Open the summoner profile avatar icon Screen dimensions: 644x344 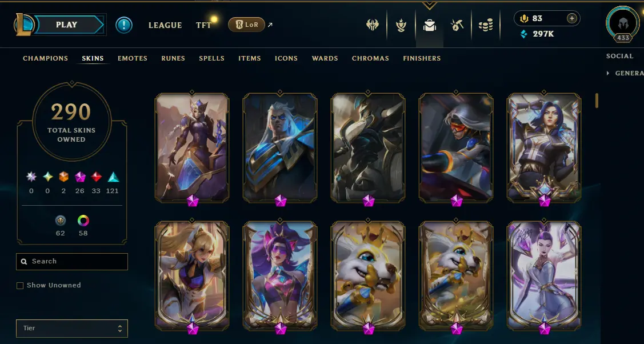pyautogui.click(x=623, y=23)
